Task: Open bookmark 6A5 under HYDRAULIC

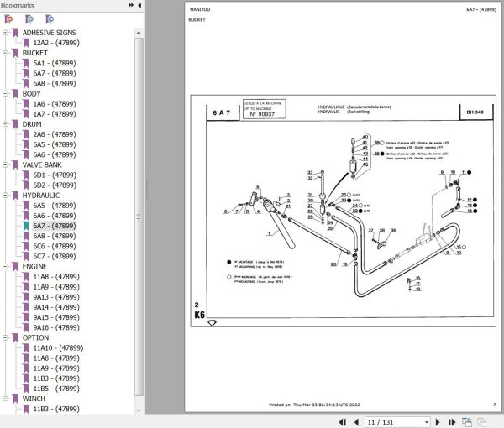Action: (x=55, y=206)
